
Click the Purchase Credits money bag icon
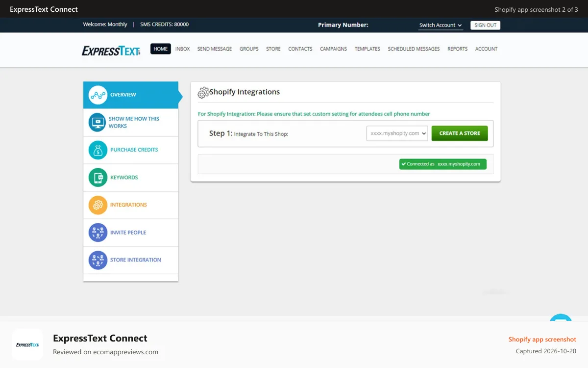[98, 150]
